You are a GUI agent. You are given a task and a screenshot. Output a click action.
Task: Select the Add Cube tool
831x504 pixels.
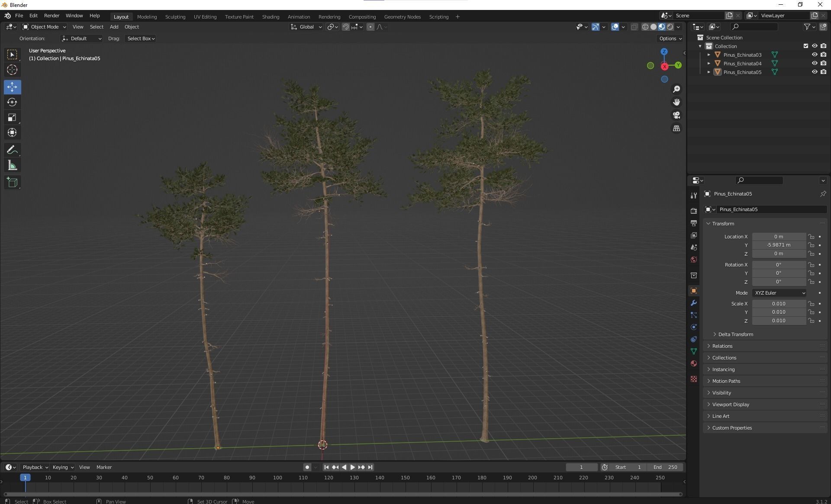12,183
